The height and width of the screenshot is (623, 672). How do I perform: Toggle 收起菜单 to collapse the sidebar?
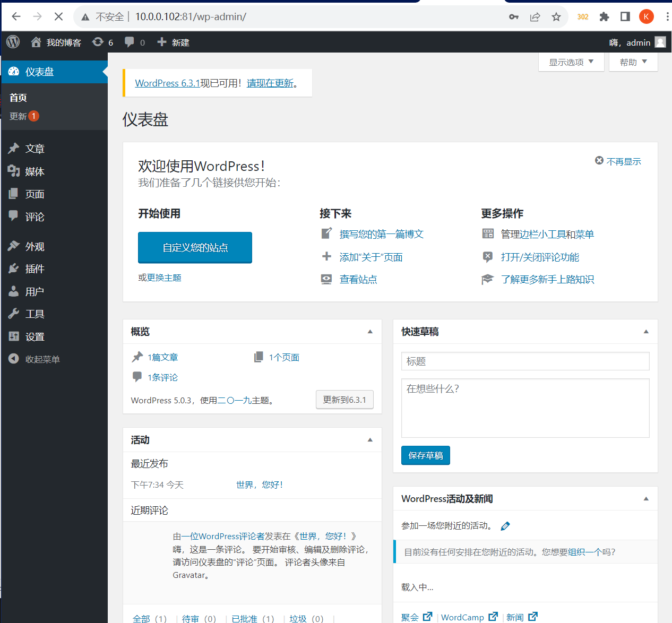pyautogui.click(x=13, y=359)
